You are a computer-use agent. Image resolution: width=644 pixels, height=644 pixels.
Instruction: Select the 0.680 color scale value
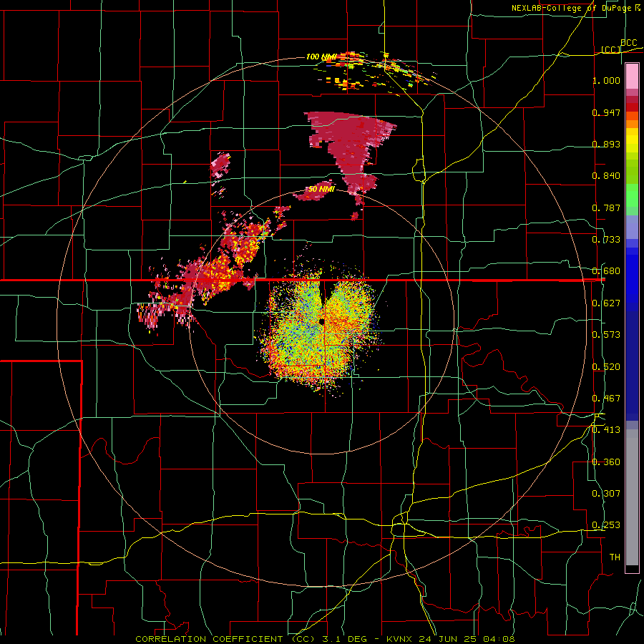[x=606, y=271]
